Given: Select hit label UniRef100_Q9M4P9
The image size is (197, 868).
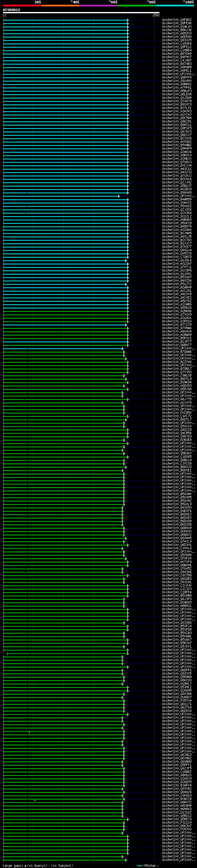Looking at the screenshot, I should [x=177, y=148].
